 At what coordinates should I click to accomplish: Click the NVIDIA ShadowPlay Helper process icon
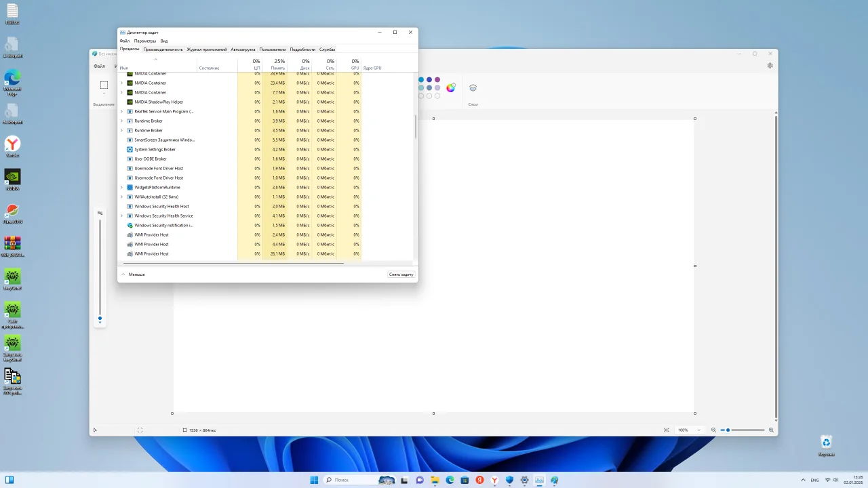pyautogui.click(x=130, y=102)
